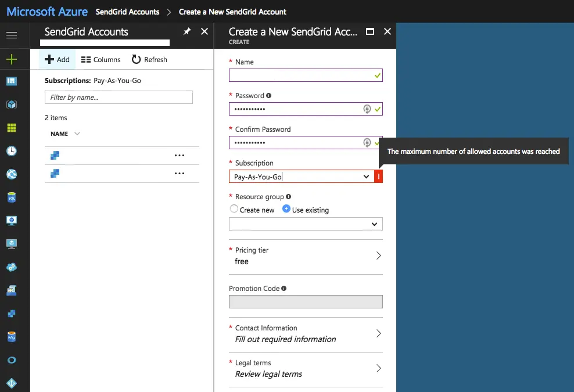Open Azure Active Directory diamond icon
The height and width of the screenshot is (392, 574).
12,383
